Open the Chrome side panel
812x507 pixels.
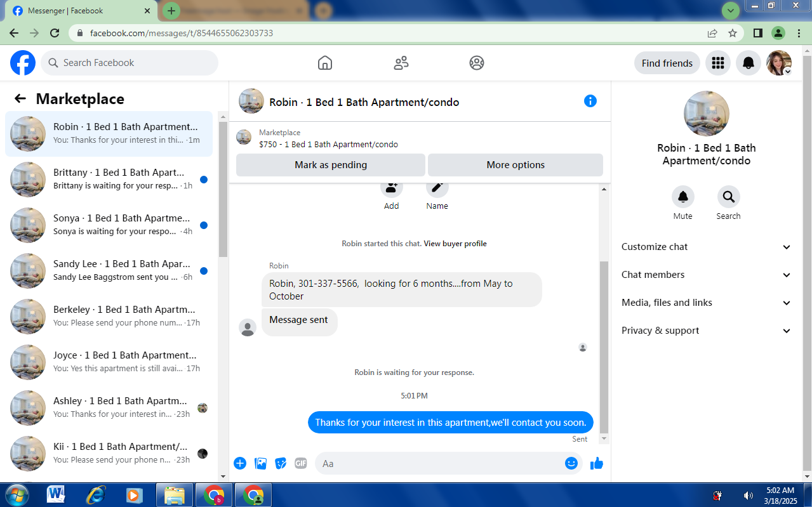[x=757, y=33]
